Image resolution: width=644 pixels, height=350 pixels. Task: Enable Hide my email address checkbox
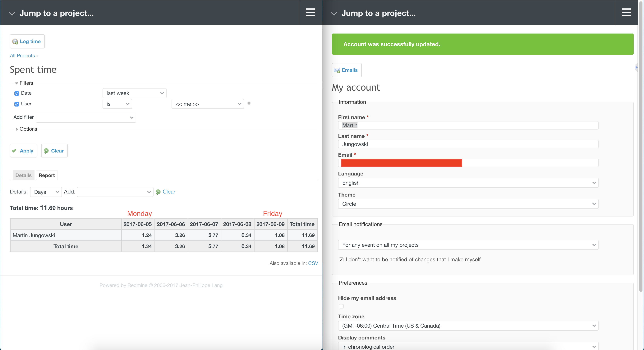(x=341, y=306)
